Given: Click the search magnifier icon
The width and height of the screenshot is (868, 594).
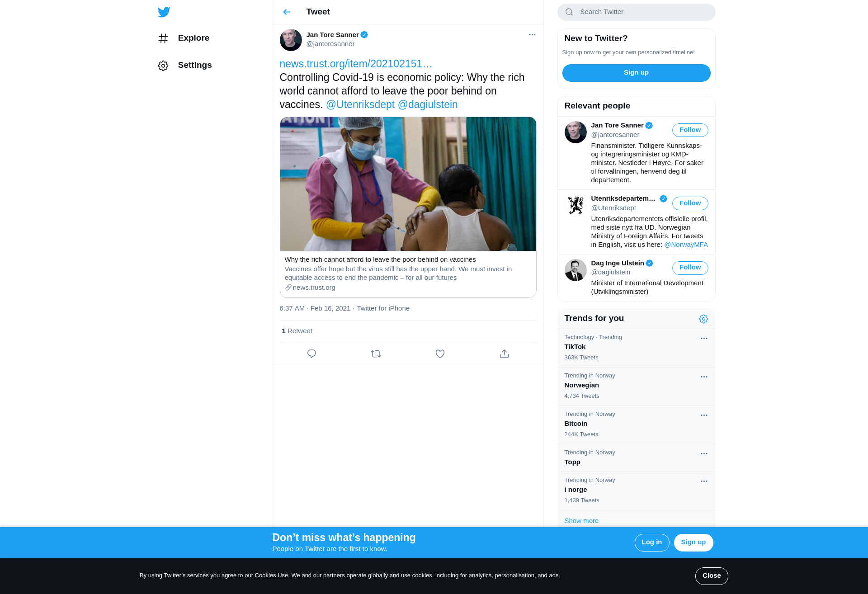Looking at the screenshot, I should click(569, 12).
